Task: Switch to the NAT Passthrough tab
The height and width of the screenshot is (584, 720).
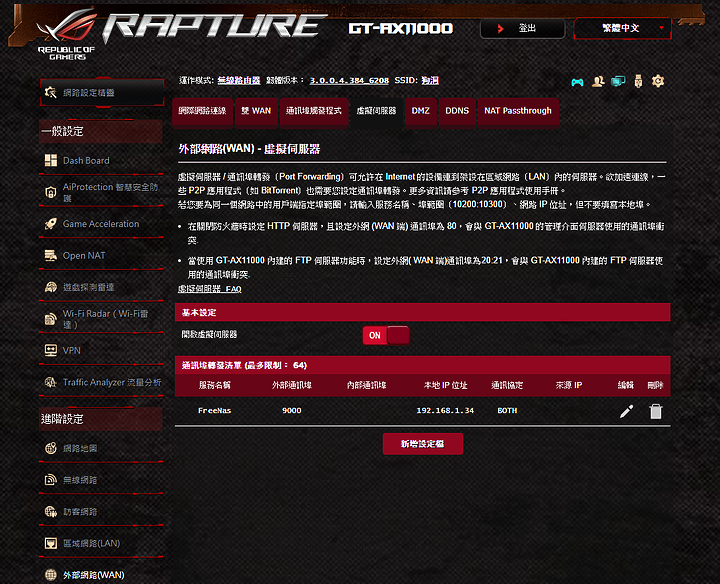Action: 518,111
